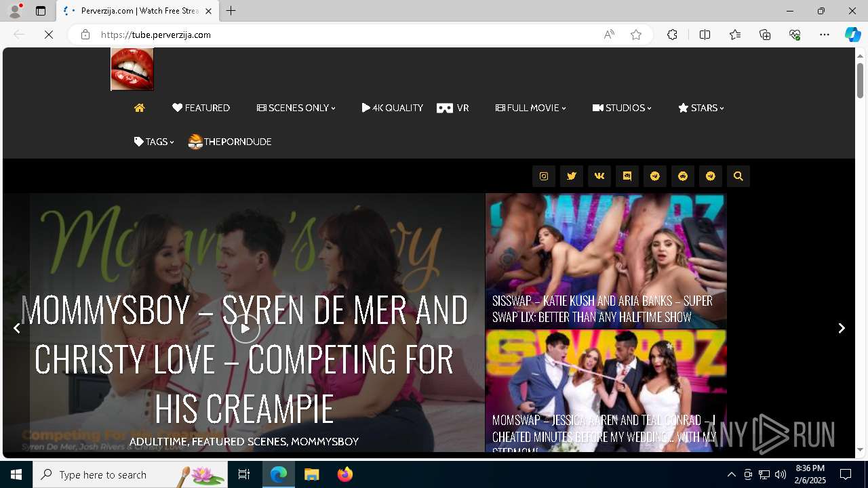This screenshot has width=868, height=488.
Task: Open the Sisswap video thumbnail
Action: point(606,261)
